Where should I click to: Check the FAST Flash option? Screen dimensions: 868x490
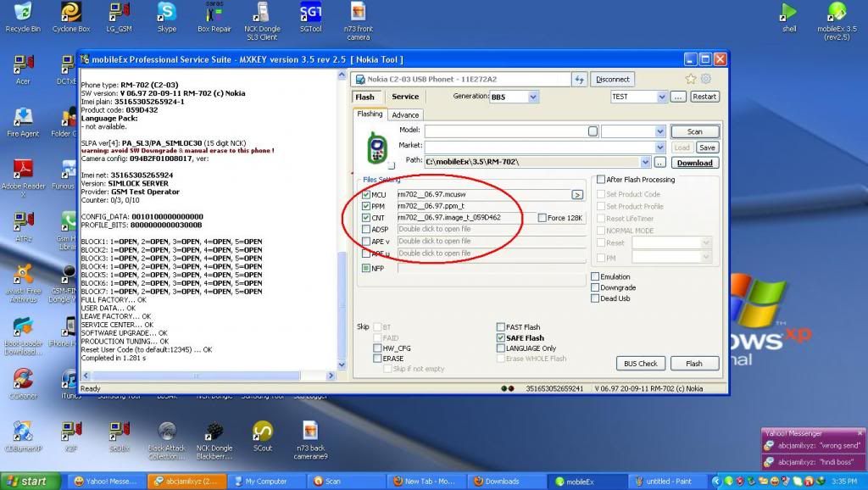[500, 326]
